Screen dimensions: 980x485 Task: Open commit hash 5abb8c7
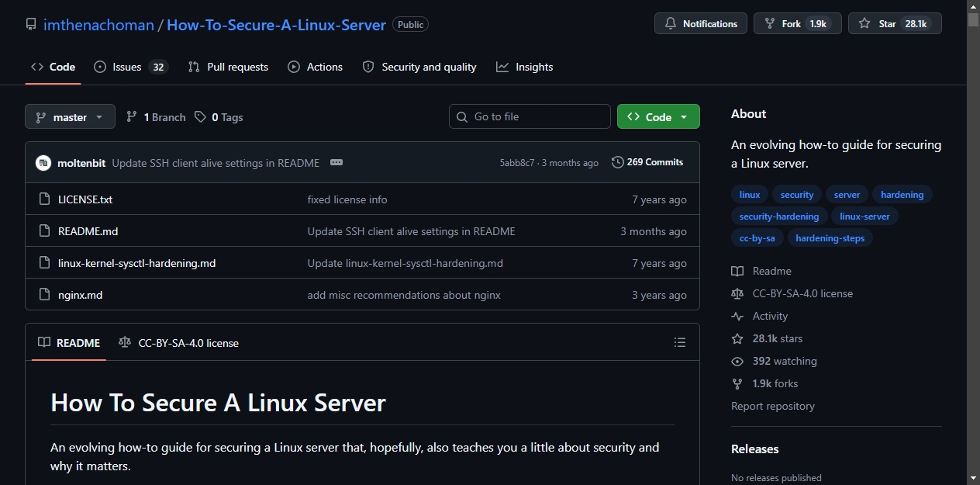coord(517,163)
